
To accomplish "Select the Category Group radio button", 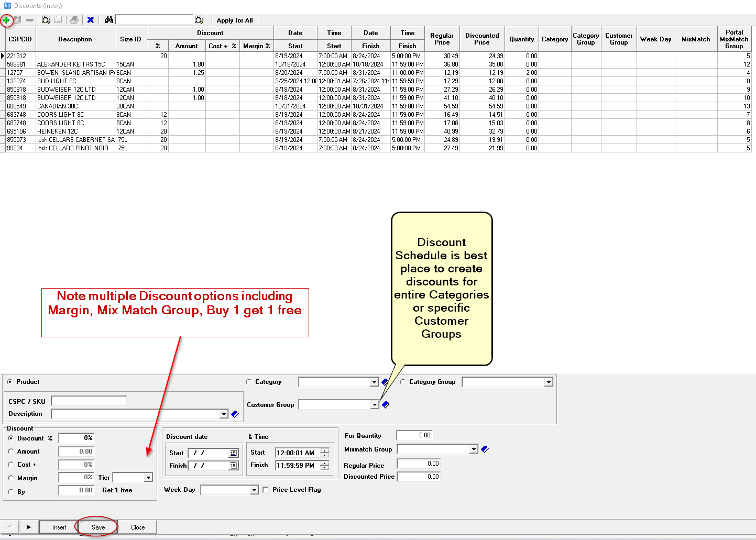I will [402, 382].
